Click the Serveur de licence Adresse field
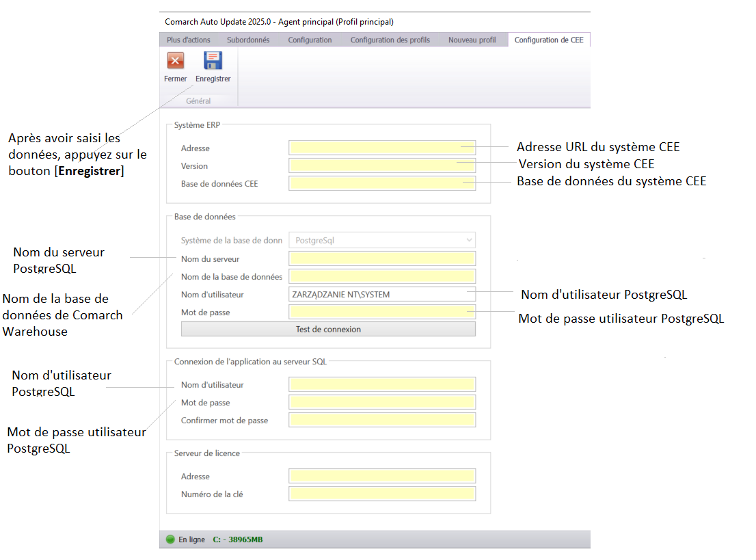 click(382, 476)
